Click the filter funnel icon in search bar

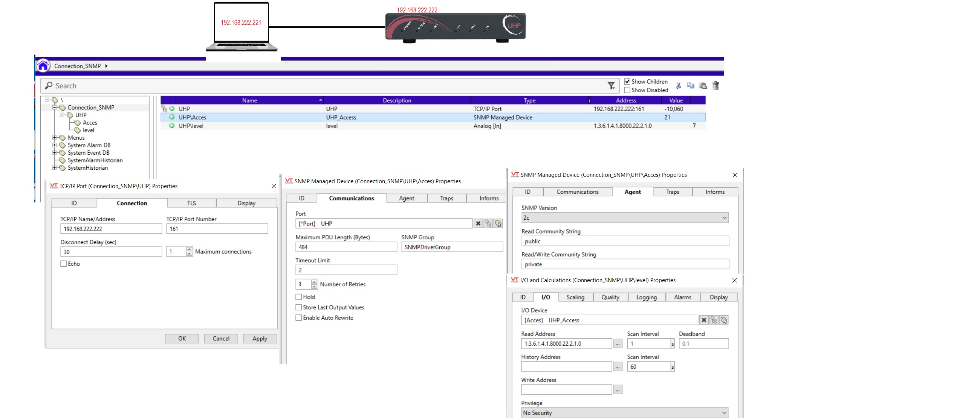click(611, 86)
